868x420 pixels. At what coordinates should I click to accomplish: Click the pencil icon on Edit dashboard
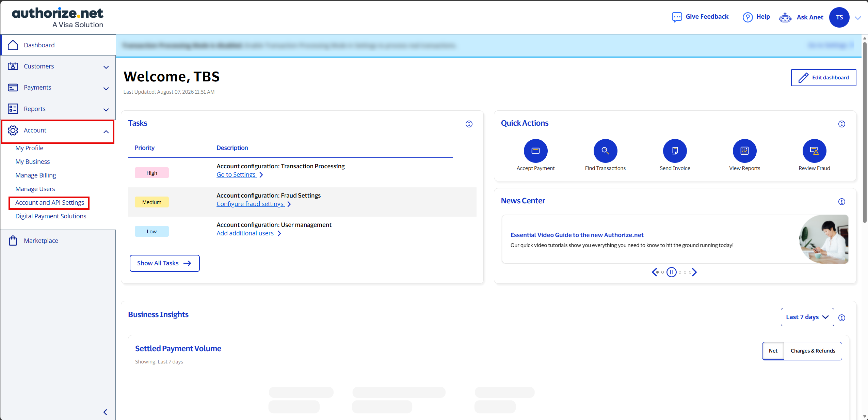pyautogui.click(x=803, y=78)
